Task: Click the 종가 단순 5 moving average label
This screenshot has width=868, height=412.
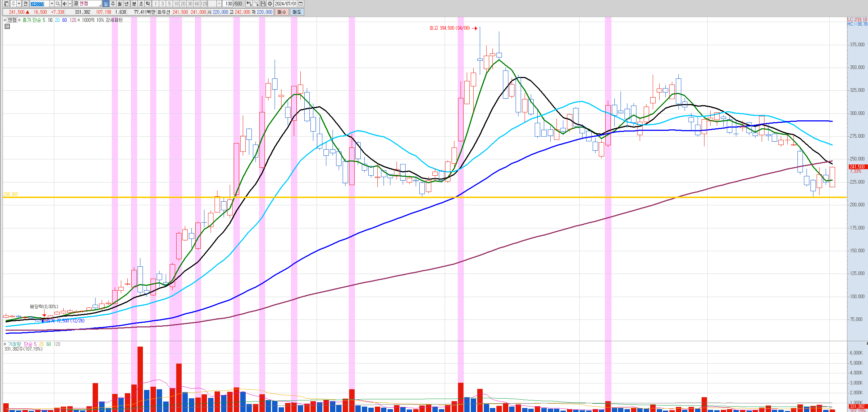Action: [x=34, y=20]
